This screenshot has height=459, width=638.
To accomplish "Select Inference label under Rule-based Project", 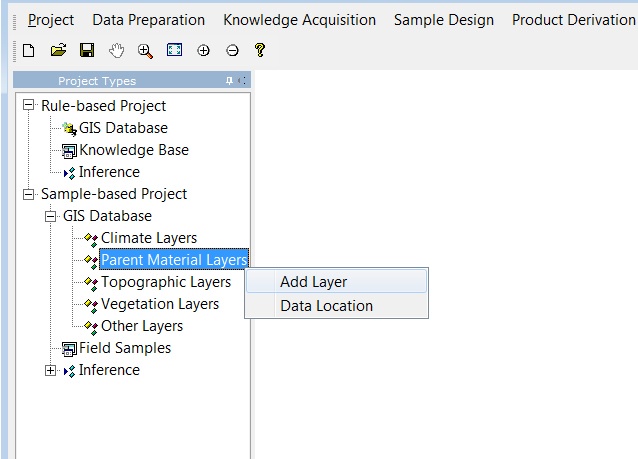I will click(109, 172).
